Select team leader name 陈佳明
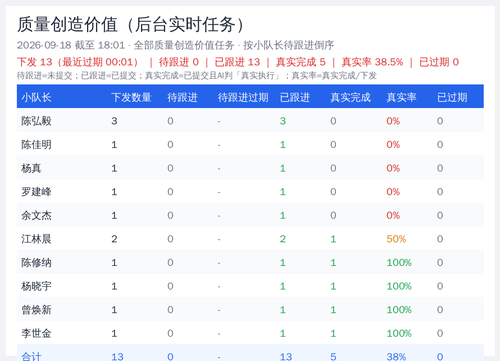The width and height of the screenshot is (500, 361). click(36, 145)
